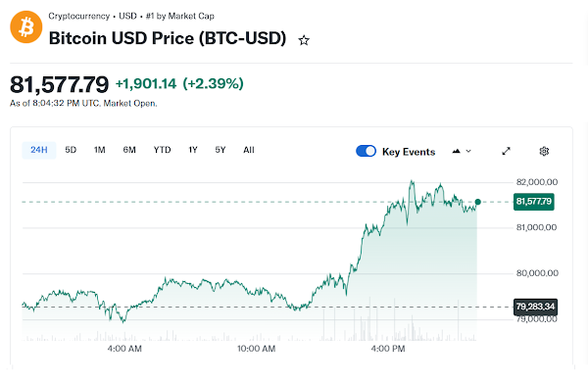
Task: Switch chart to 1Y range
Action: [193, 150]
